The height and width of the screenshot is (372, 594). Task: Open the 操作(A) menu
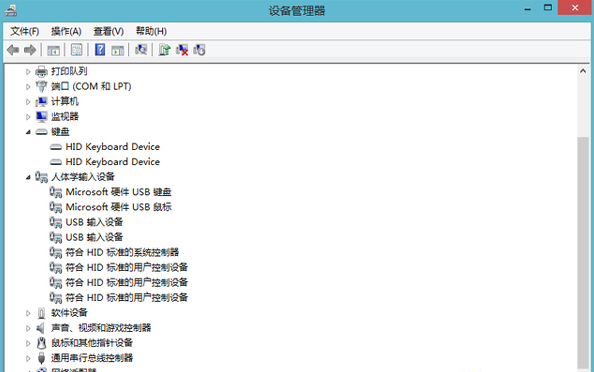(x=66, y=31)
